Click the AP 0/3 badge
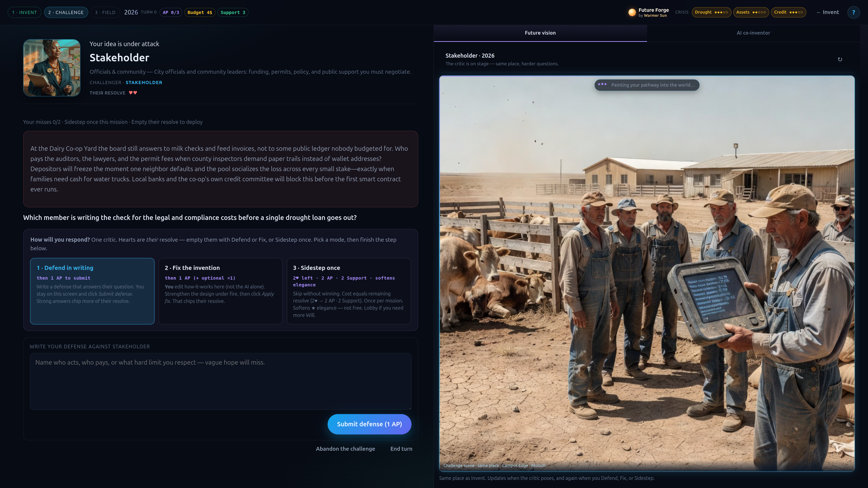The height and width of the screenshot is (488, 868). (x=171, y=12)
